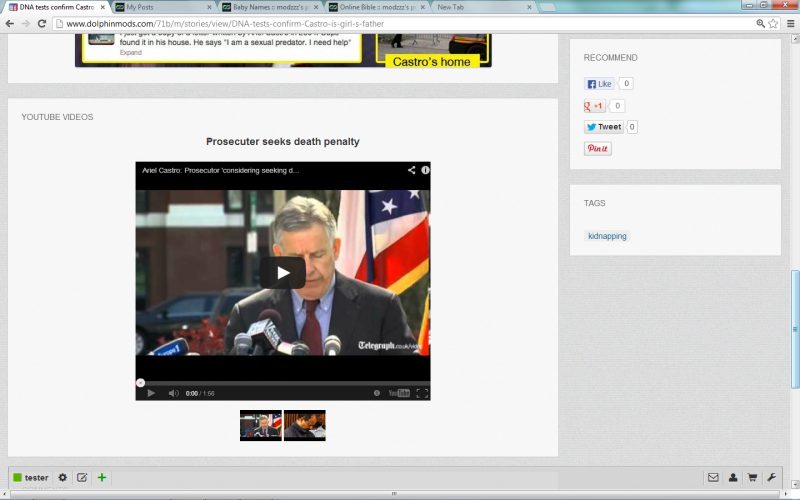Click the Facebook Like button
800x500 pixels.
coord(599,84)
